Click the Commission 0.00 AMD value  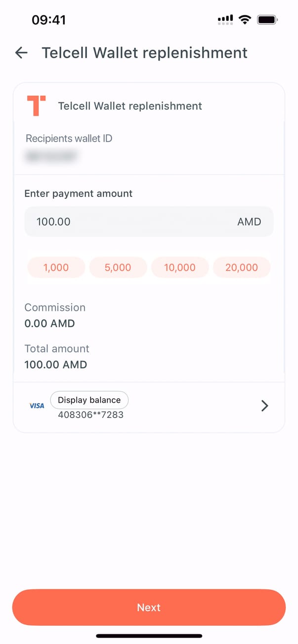50,324
